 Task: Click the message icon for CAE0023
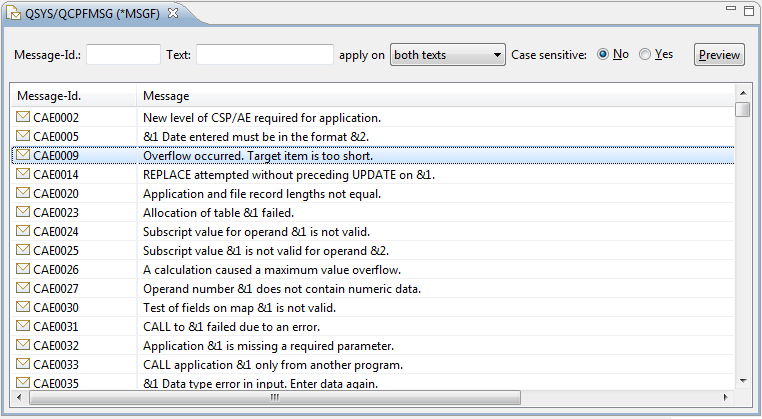(x=23, y=211)
